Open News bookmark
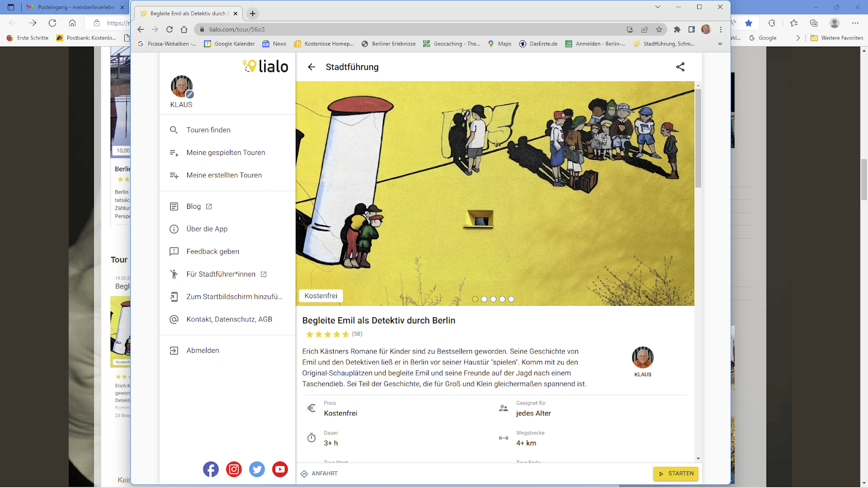This screenshot has width=868, height=488. click(274, 44)
